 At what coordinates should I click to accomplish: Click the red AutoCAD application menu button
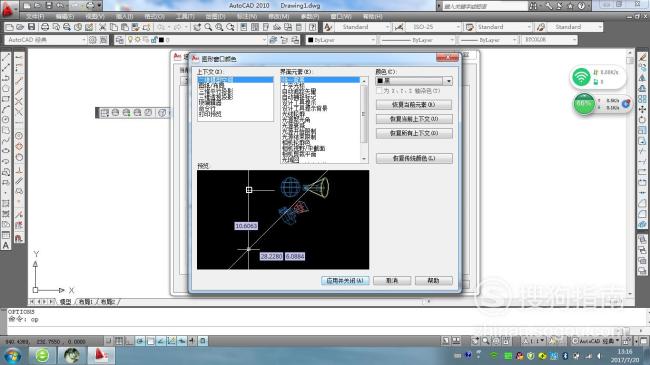click(7, 10)
